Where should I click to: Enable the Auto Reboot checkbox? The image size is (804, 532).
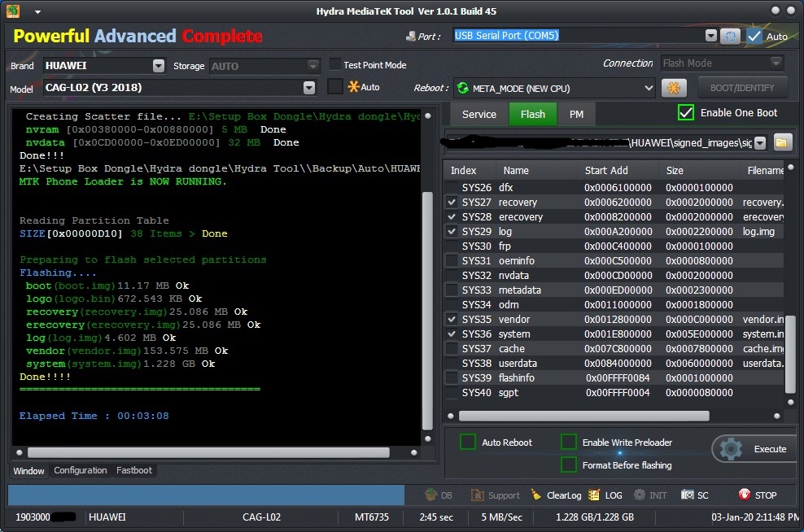(468, 442)
